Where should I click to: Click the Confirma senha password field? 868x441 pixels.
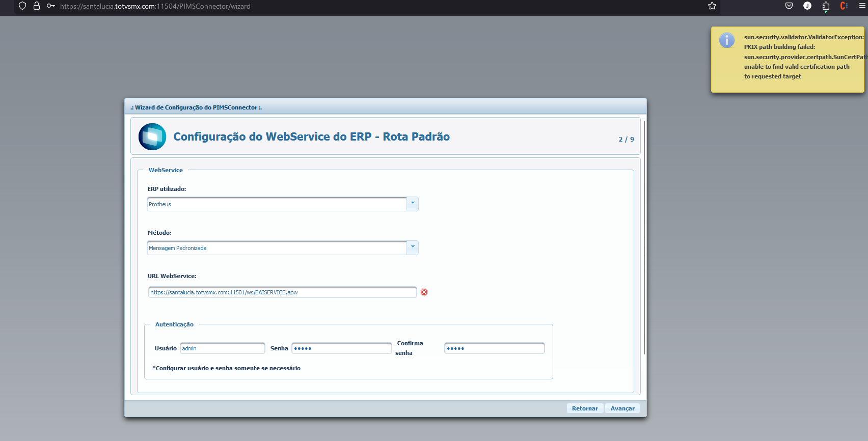(495, 348)
